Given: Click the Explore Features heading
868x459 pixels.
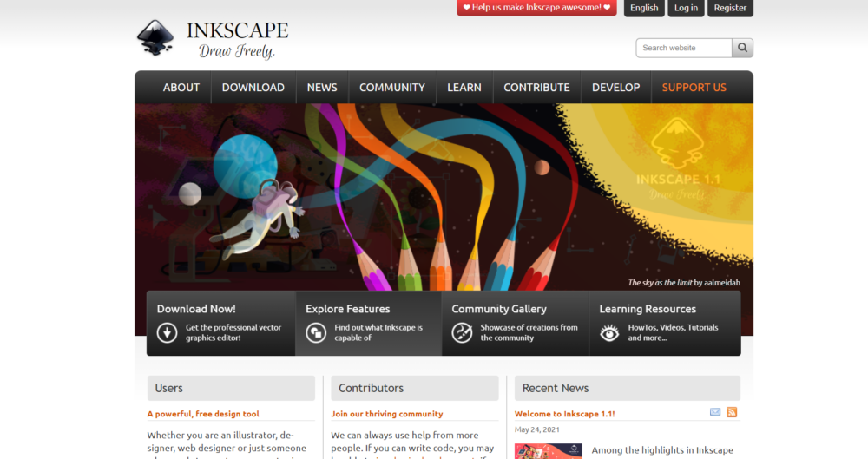Looking at the screenshot, I should coord(348,309).
